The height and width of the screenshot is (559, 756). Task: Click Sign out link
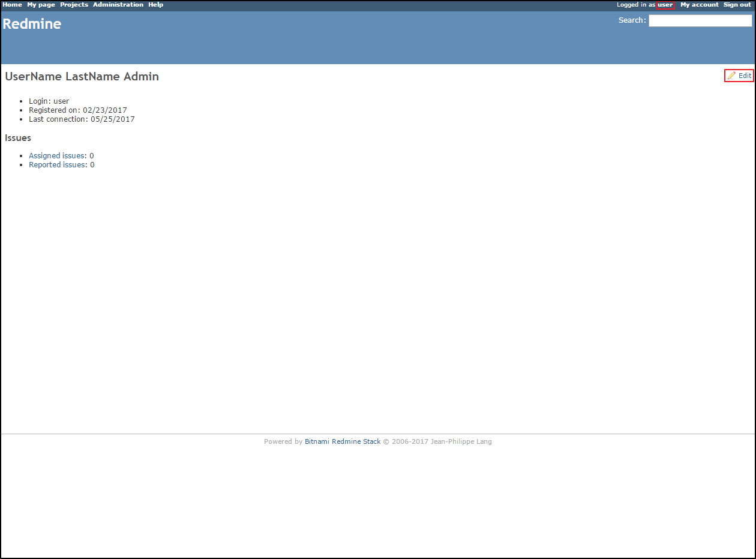click(737, 5)
